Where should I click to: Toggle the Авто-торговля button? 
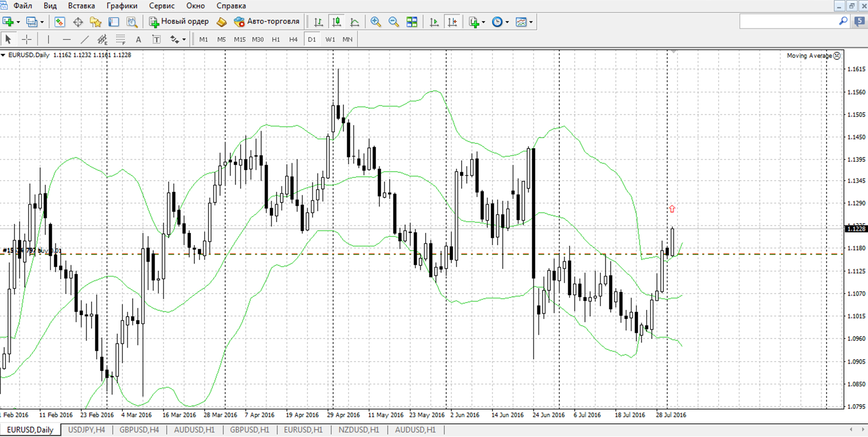267,22
